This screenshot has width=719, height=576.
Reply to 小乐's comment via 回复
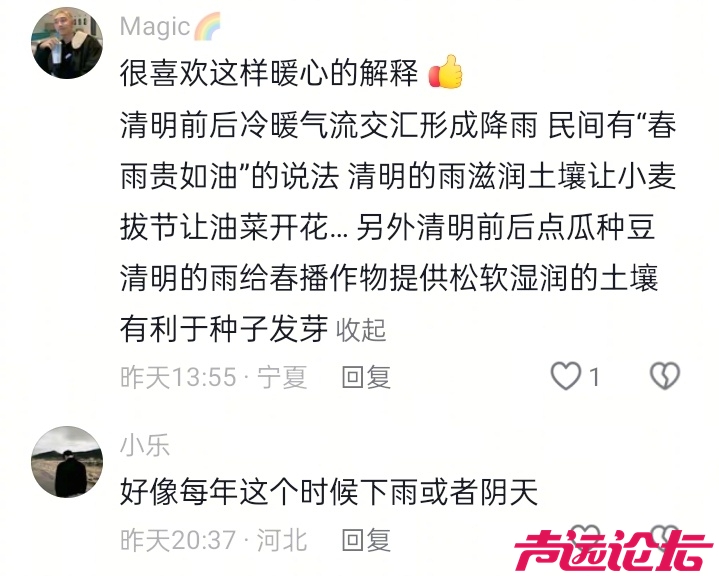click(366, 540)
